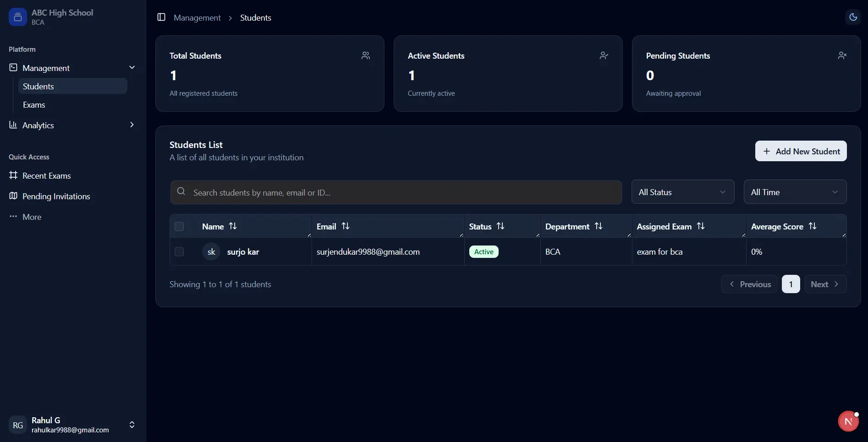Click the users icon on Total Students card
This screenshot has height=442, width=868.
366,55
